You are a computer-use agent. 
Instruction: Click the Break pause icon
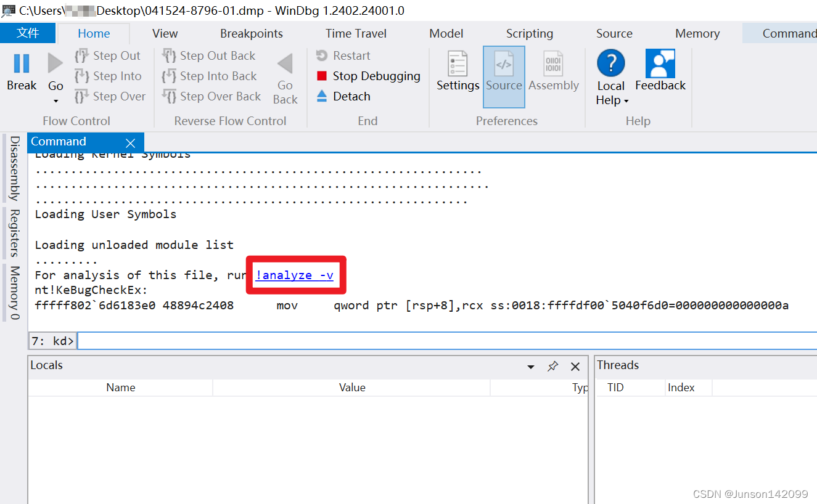[x=22, y=63]
